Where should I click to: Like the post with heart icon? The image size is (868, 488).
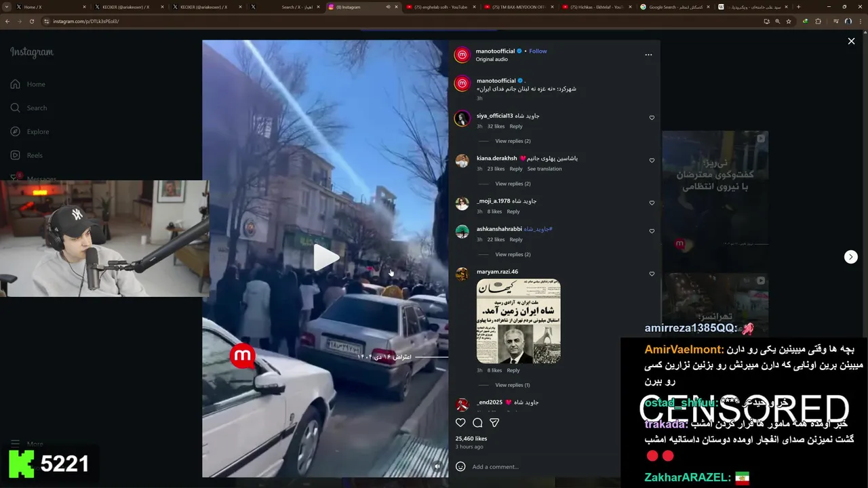point(460,422)
